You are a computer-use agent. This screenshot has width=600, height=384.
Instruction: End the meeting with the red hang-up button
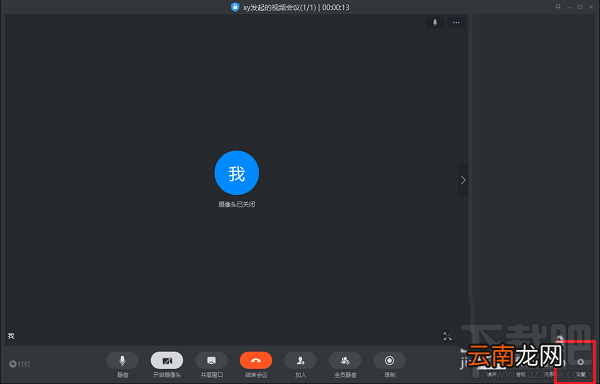(256, 360)
